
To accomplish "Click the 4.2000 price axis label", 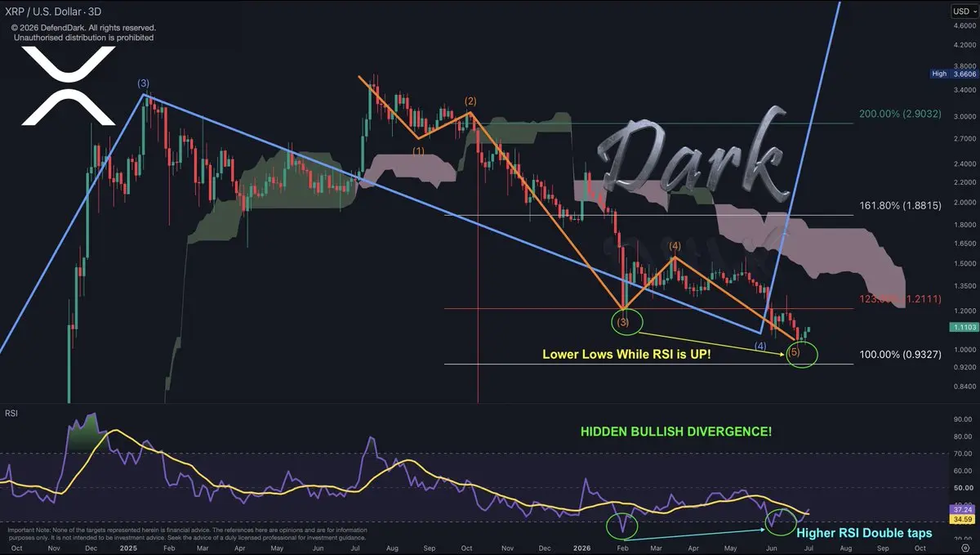I will coord(963,44).
